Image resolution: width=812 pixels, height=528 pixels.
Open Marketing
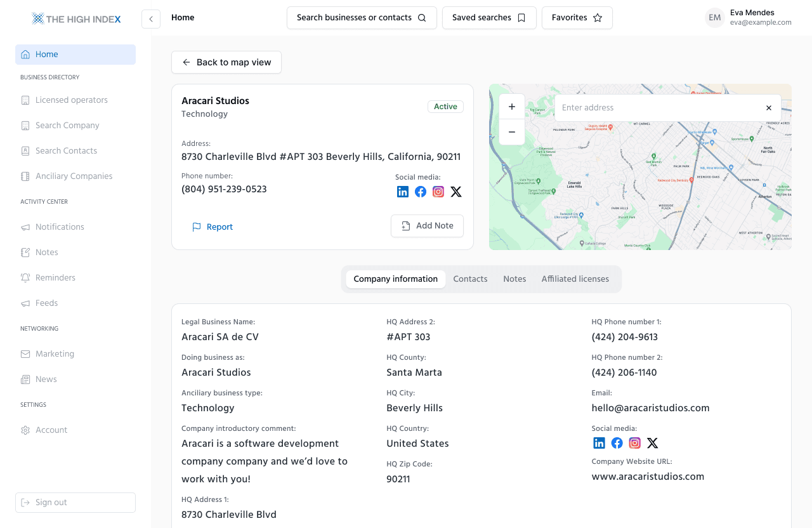[x=75, y=354]
